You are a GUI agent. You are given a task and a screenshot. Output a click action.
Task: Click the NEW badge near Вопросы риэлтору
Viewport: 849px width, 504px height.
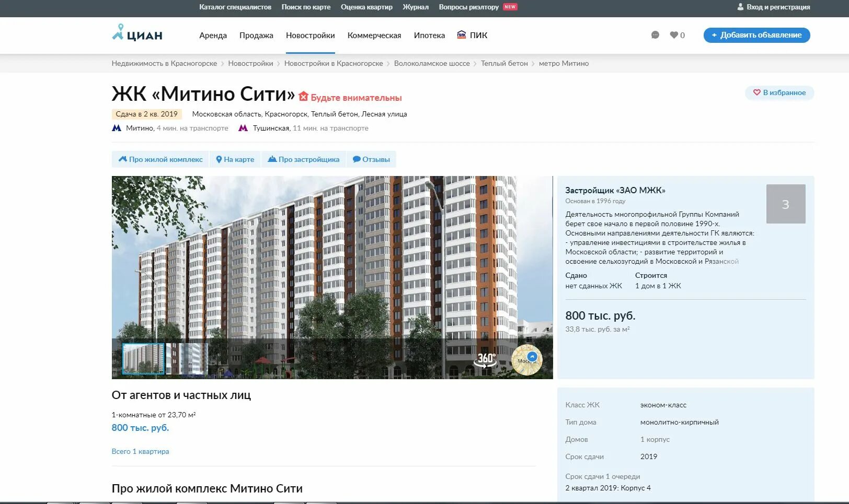click(x=510, y=7)
